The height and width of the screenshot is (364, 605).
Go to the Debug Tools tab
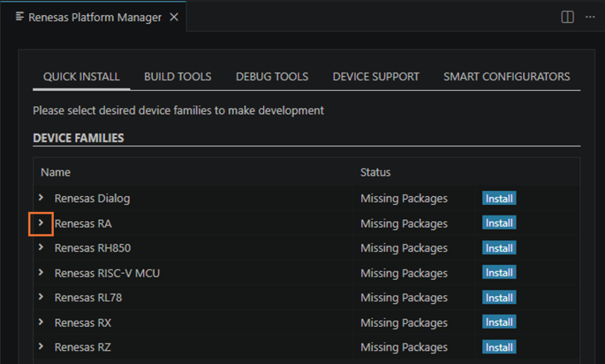[272, 77]
